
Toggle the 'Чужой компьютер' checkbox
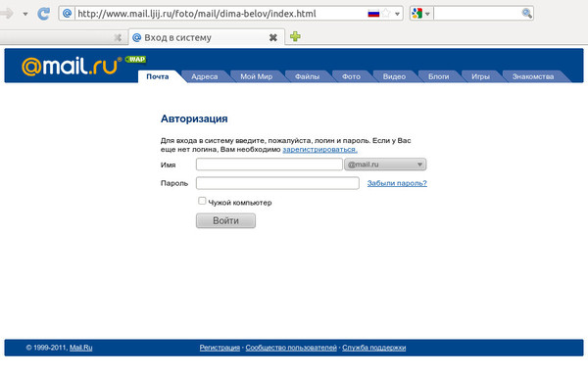coord(202,201)
